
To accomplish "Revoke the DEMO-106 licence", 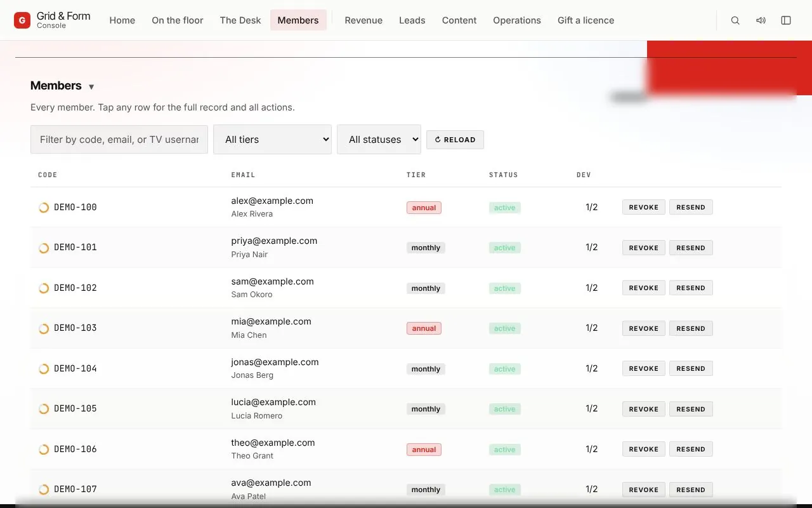I will 644,449.
